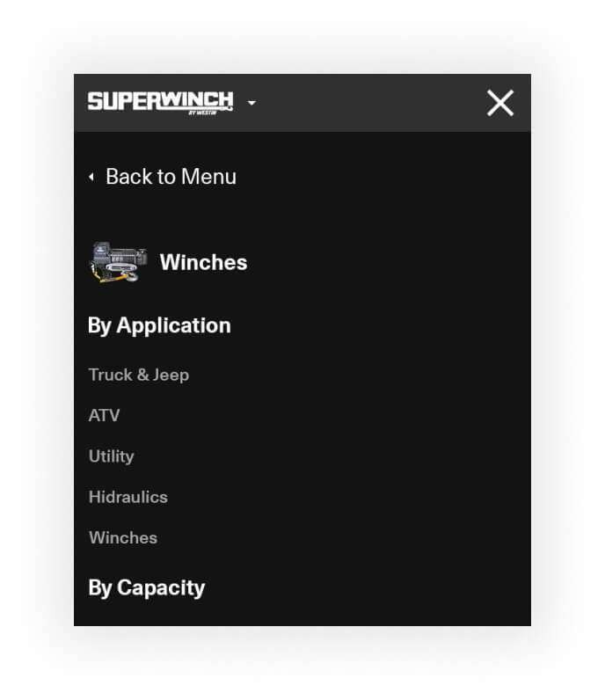This screenshot has height=700, width=605.
Task: Click the white X in the header bar
Action: (499, 103)
